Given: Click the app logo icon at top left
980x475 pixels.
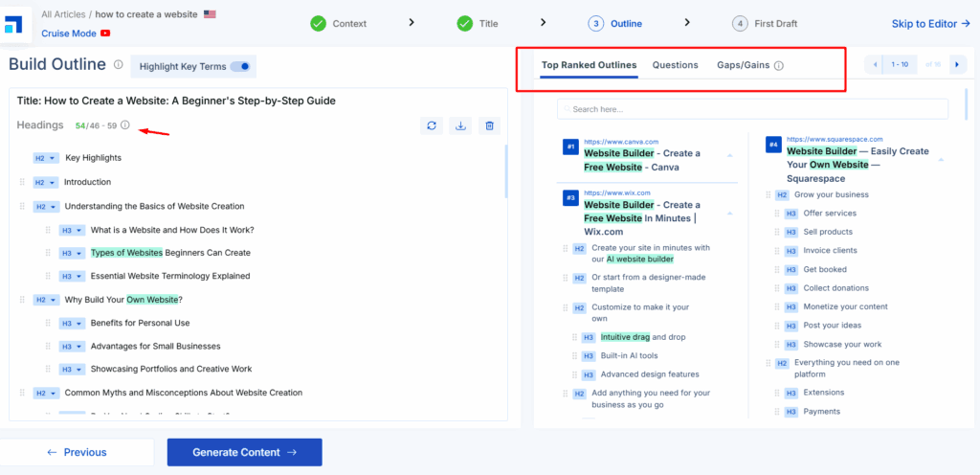Looking at the screenshot, I should click(x=12, y=24).
